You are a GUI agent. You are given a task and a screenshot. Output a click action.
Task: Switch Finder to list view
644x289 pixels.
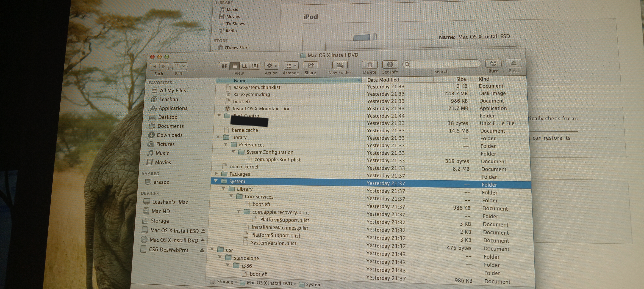pyautogui.click(x=234, y=66)
